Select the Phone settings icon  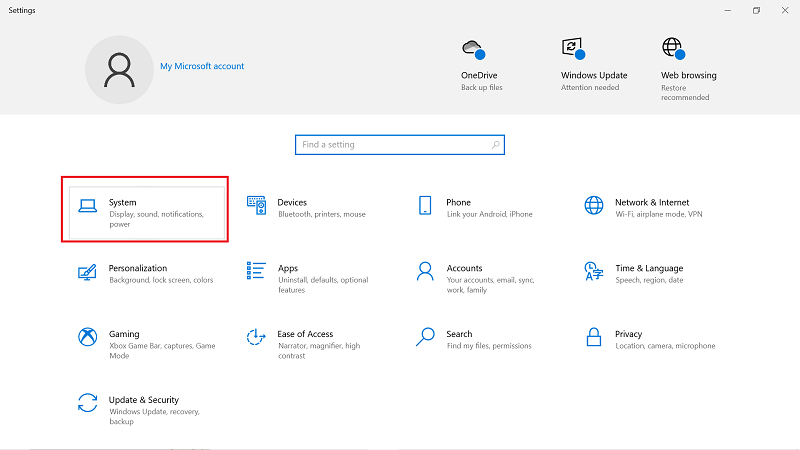[425, 205]
